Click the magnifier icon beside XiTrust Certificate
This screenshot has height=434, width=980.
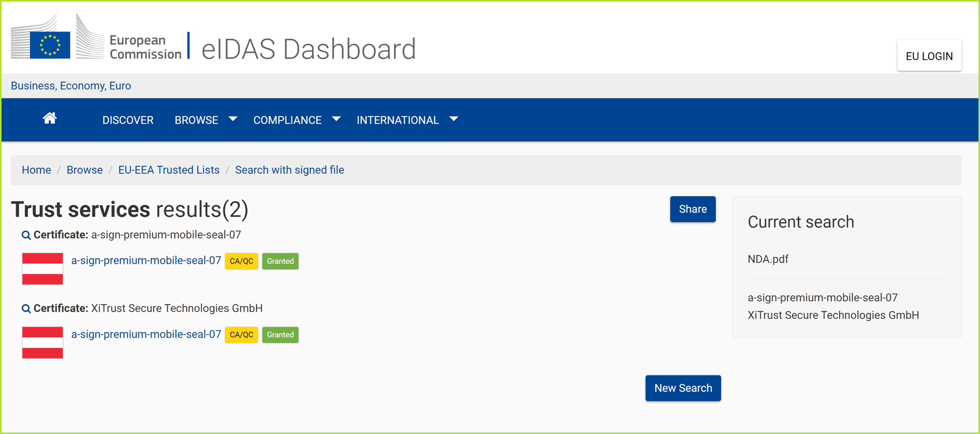[26, 309]
